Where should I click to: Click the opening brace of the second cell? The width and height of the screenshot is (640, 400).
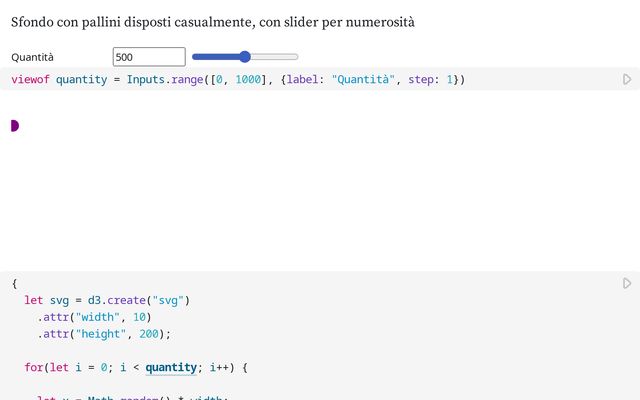[x=14, y=283]
